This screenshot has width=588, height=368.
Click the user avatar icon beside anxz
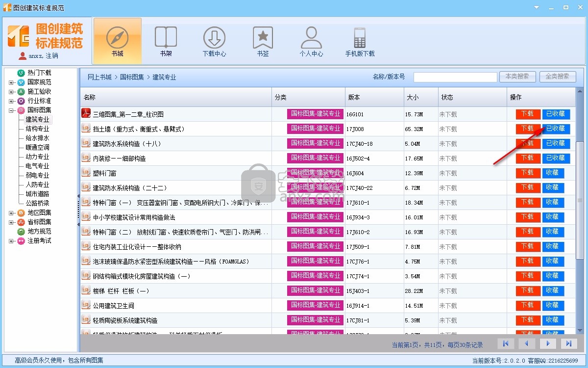pos(23,56)
